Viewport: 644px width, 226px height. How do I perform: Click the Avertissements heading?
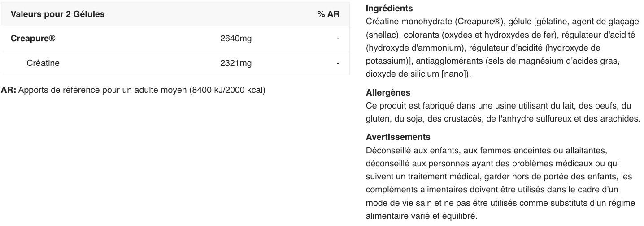(398, 137)
